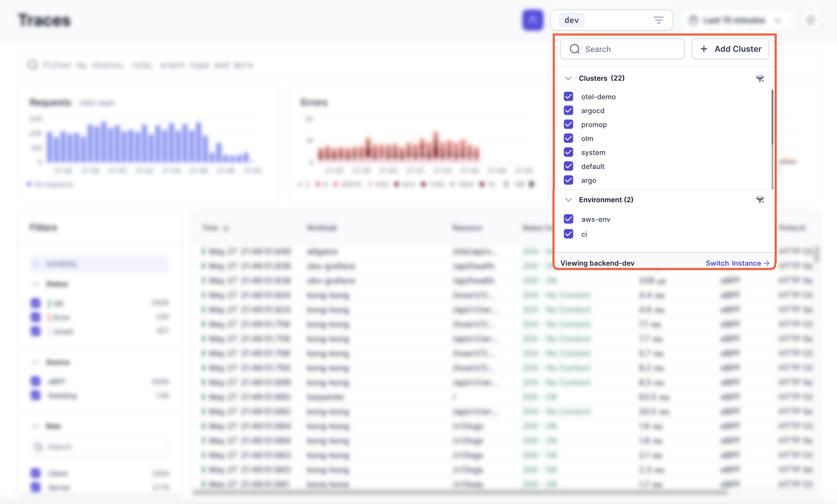Screen dimensions: 837x504
Task: Click the filter lines icon in dev selector
Action: (658, 20)
